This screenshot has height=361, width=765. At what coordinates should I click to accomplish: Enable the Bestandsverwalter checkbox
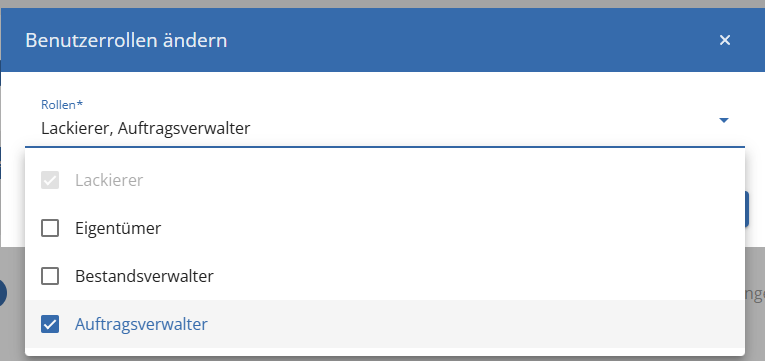(50, 276)
